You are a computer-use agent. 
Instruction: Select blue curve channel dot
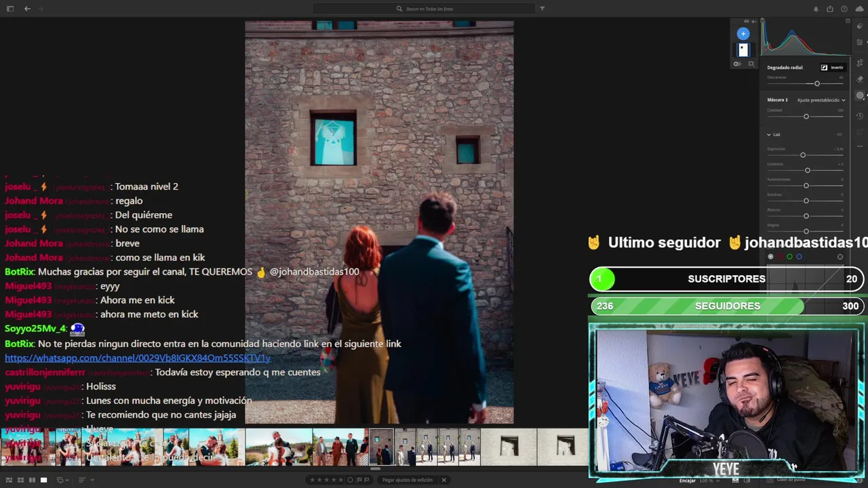[799, 257]
